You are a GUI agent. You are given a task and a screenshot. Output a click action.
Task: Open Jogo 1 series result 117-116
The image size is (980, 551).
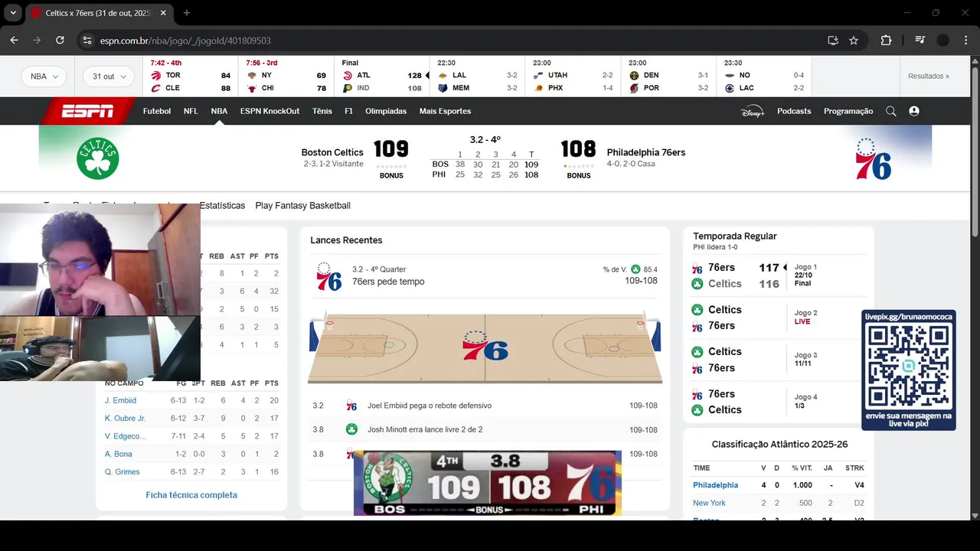(x=777, y=275)
